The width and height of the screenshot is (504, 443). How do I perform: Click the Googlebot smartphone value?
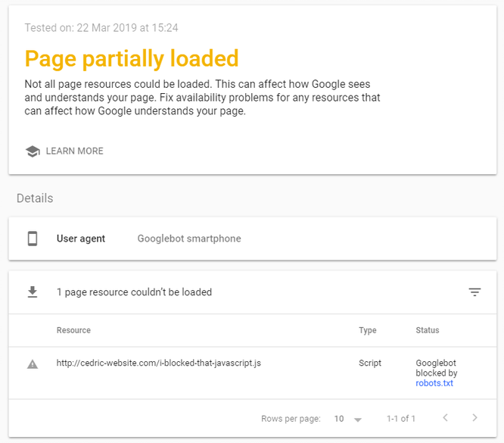pyautogui.click(x=189, y=239)
